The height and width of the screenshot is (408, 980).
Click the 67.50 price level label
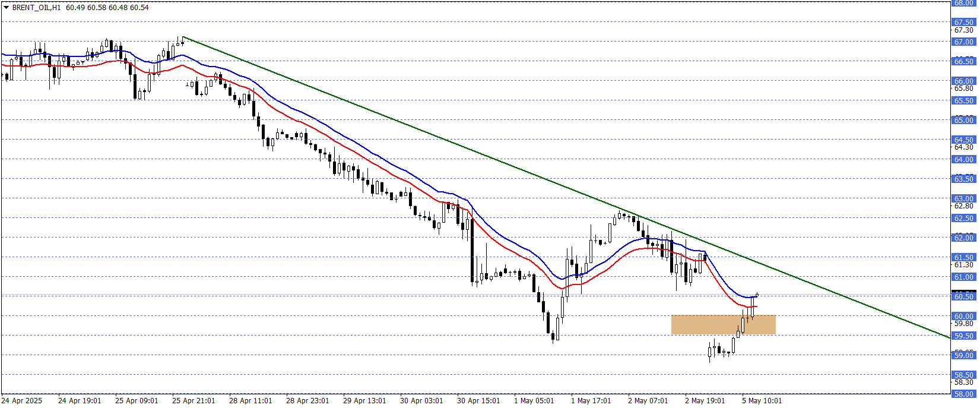963,23
